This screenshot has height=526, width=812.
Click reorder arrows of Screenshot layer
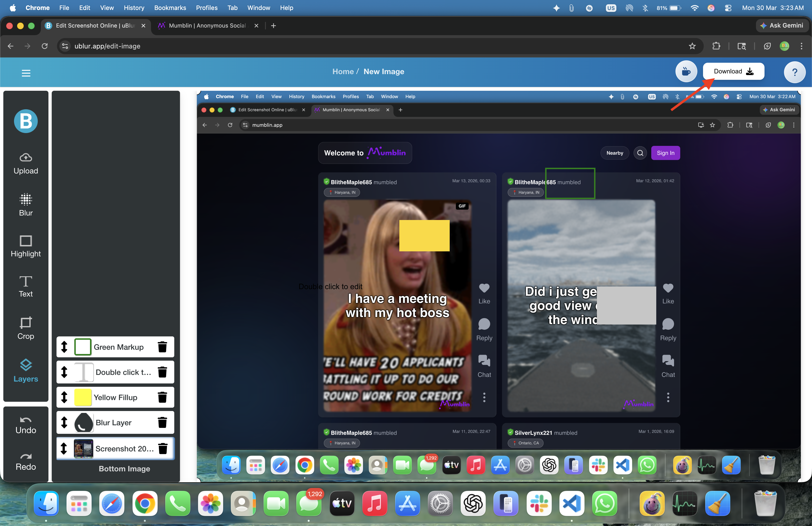tap(64, 449)
